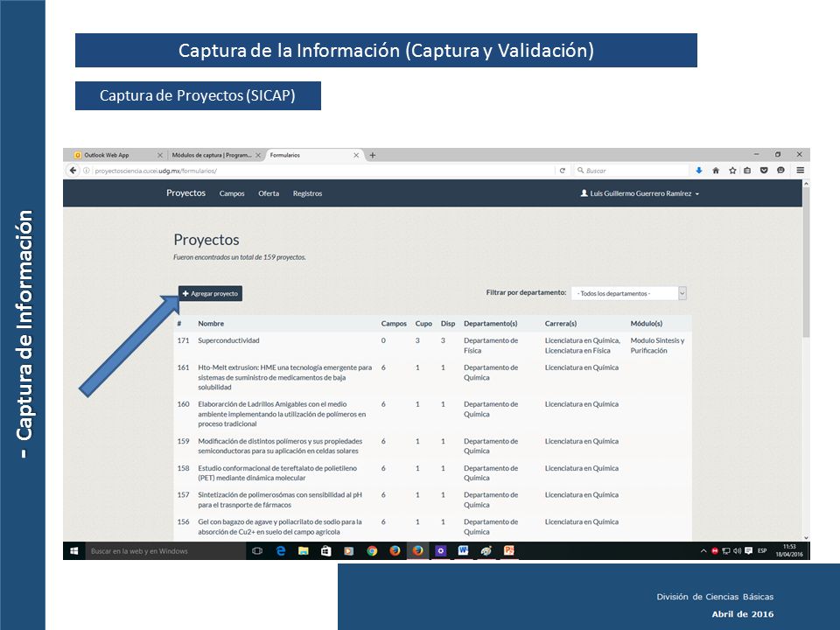This screenshot has height=630, width=840.
Task: Open File Explorer from the taskbar
Action: click(304, 550)
